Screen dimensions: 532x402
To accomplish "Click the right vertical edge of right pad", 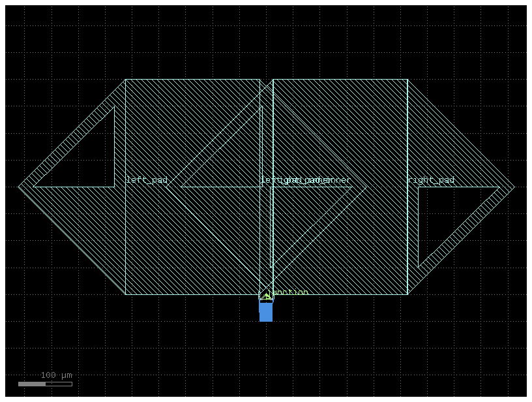I will [407, 131].
